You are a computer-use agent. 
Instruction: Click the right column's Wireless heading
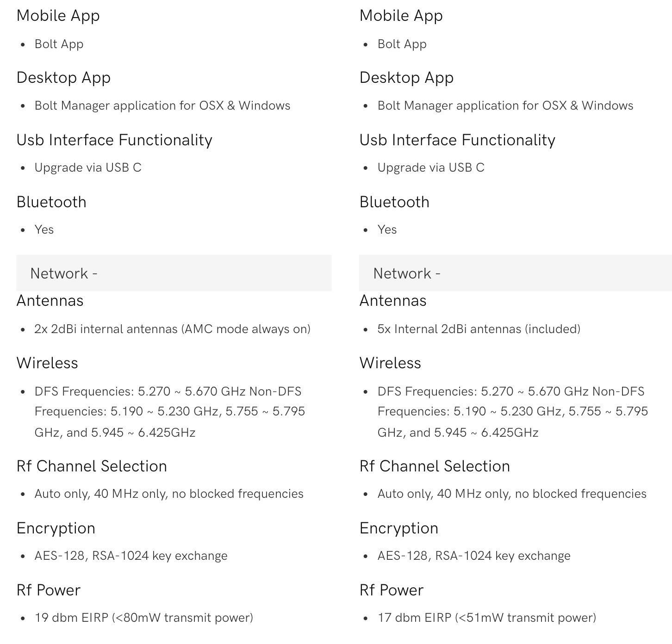pos(390,363)
